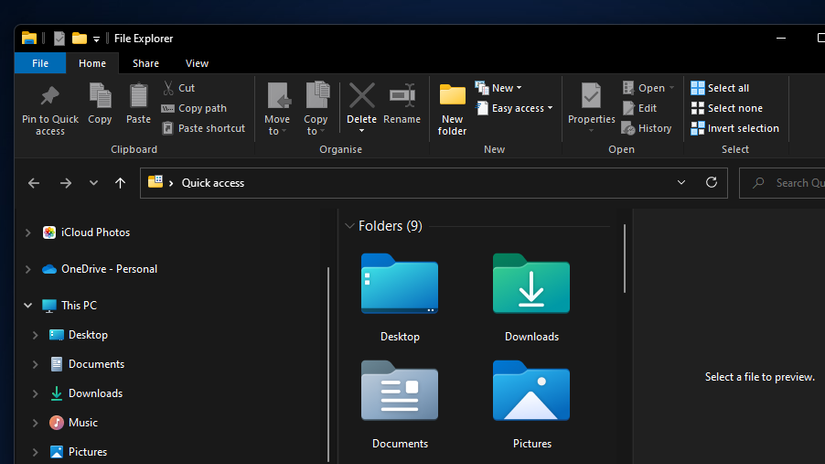Click Copy path in Clipboard group

[194, 108]
